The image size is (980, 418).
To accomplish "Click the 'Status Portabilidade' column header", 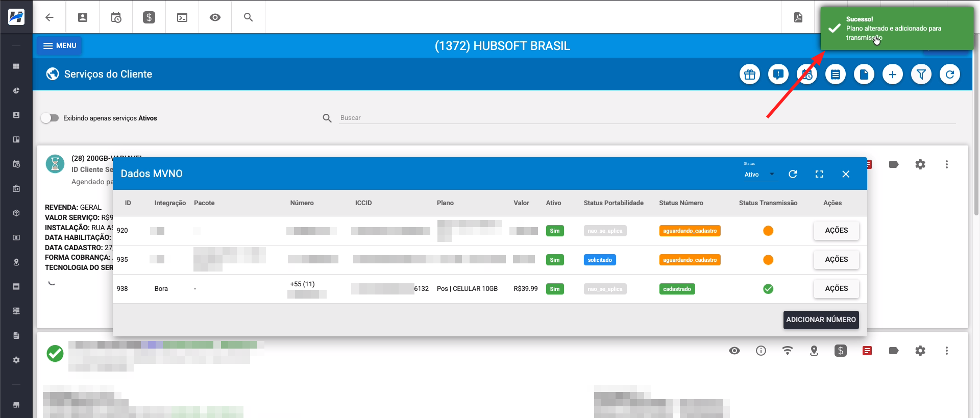I will [614, 203].
